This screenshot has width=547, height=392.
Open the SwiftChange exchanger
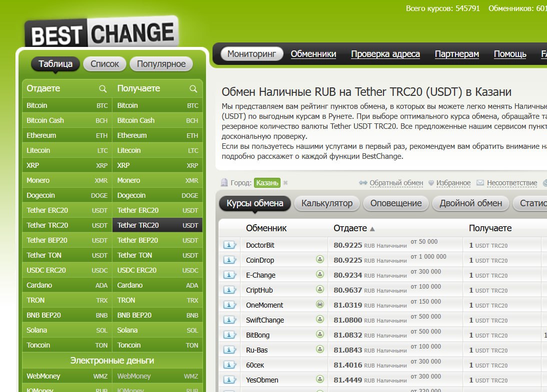pos(265,320)
